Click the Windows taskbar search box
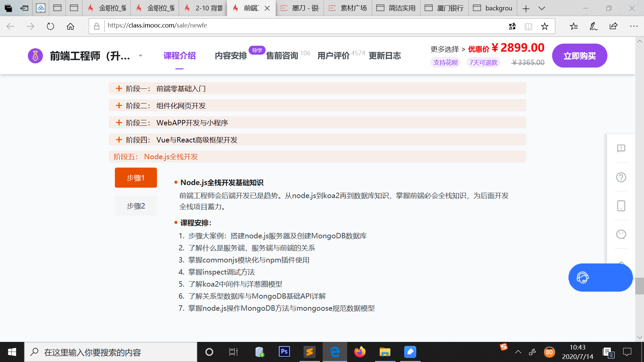Image resolution: width=644 pixels, height=362 pixels. 111,352
